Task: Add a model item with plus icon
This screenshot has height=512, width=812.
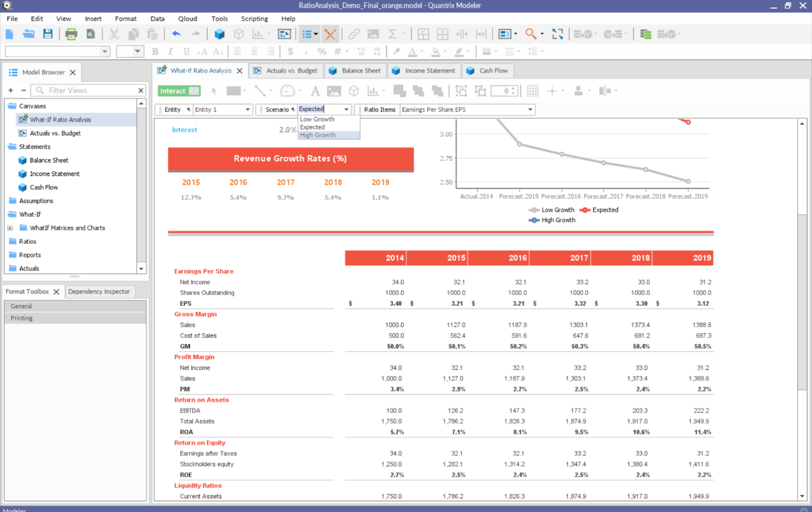Action: 11,90
